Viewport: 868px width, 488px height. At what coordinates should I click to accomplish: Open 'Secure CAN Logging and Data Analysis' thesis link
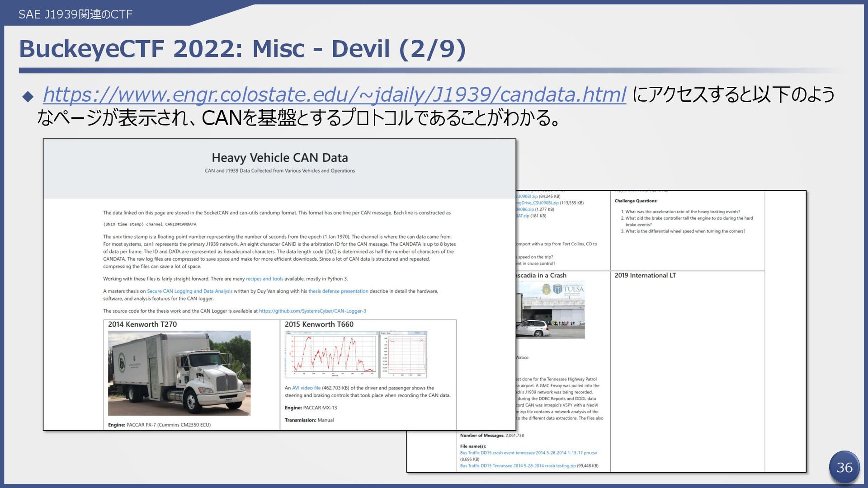click(189, 291)
